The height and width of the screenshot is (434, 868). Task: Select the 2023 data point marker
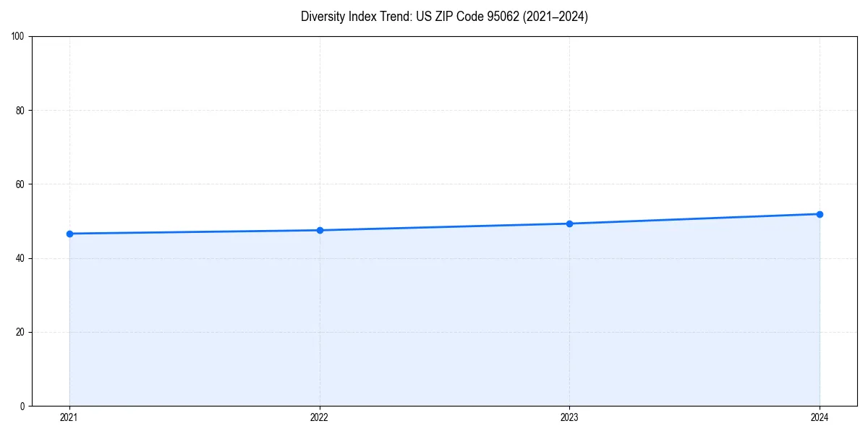point(569,223)
